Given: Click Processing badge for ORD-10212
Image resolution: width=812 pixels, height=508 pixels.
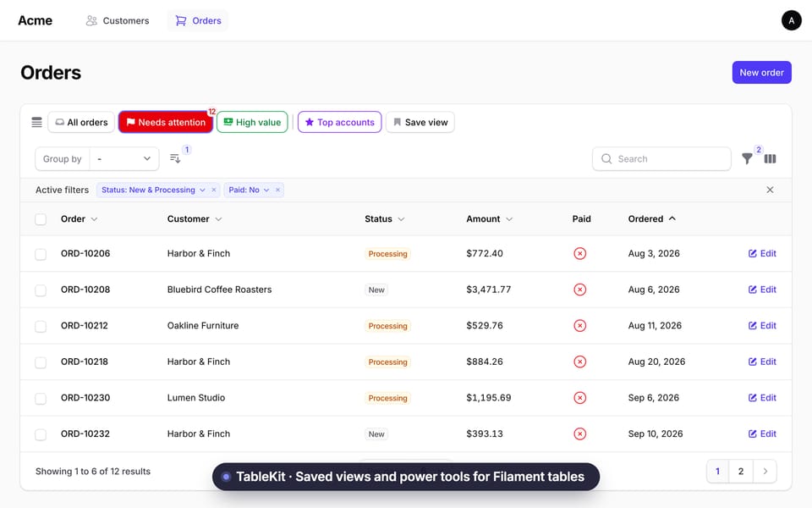Looking at the screenshot, I should pos(388,326).
